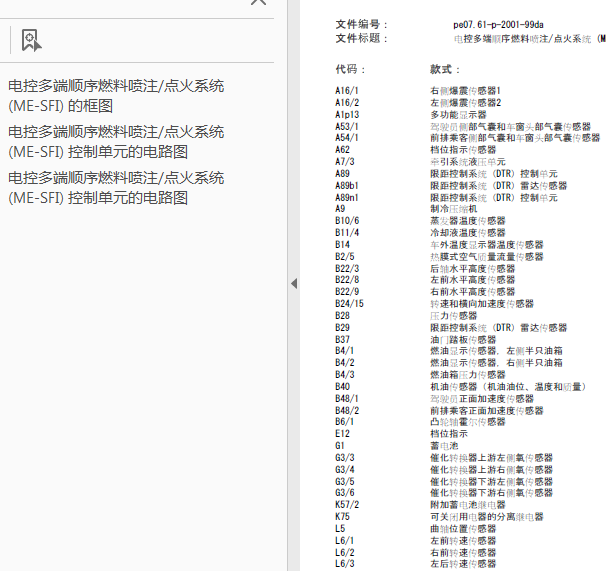Select code A89n1
The image size is (606, 571).
[x=347, y=198]
